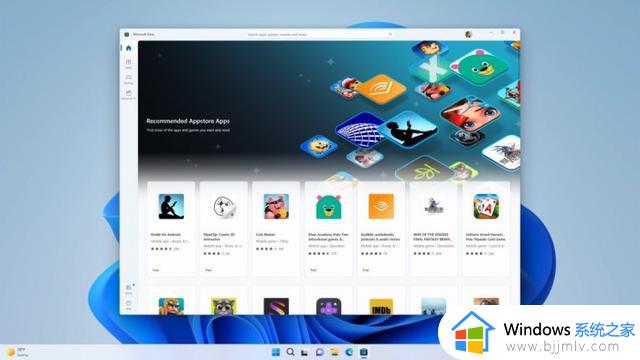Open the Solitaire Grand Harvest card
This screenshot has height=360, width=640.
pos(486,229)
